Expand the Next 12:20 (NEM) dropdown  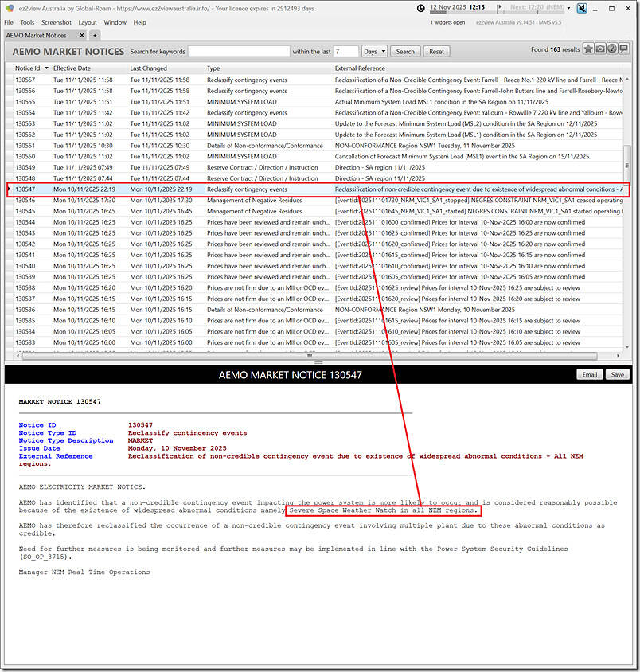tap(568, 8)
